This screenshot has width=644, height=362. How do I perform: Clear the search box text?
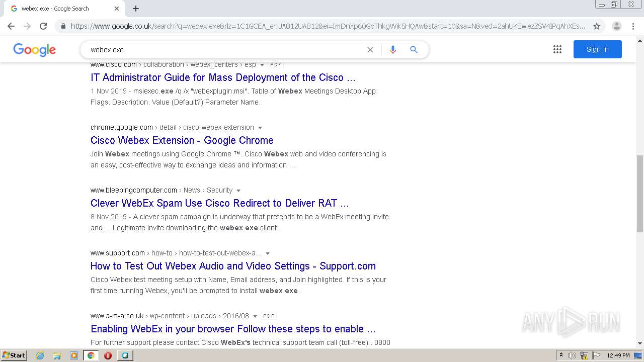(370, 50)
